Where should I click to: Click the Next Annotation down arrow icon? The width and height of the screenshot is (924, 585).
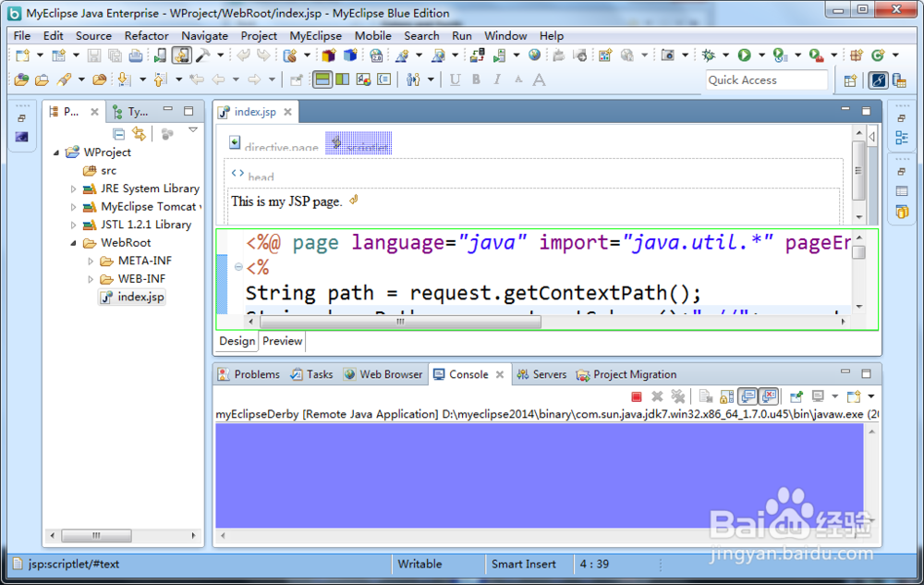pos(124,79)
